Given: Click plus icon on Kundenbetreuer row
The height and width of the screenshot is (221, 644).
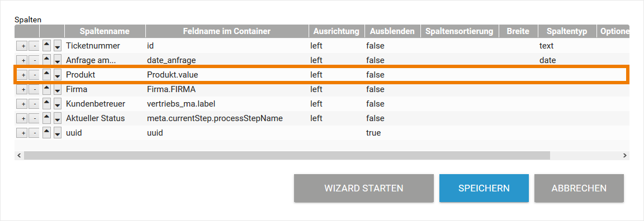Looking at the screenshot, I should pyautogui.click(x=23, y=104).
